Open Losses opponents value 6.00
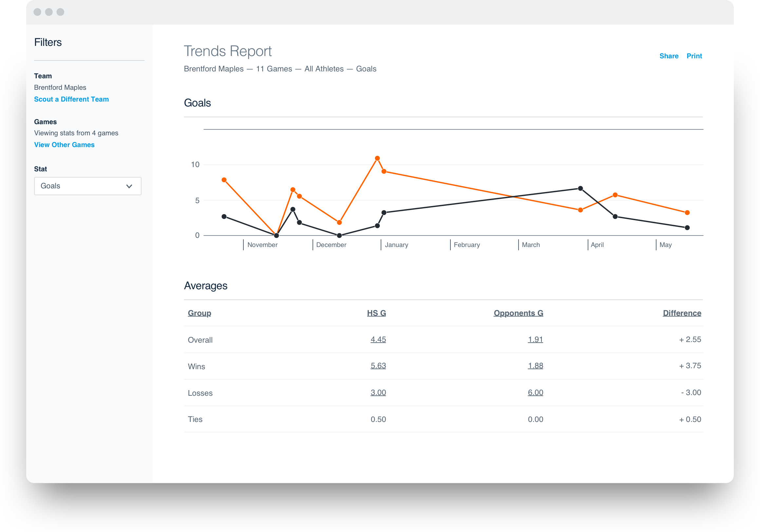Viewport: 760px width, 532px height. [535, 393]
